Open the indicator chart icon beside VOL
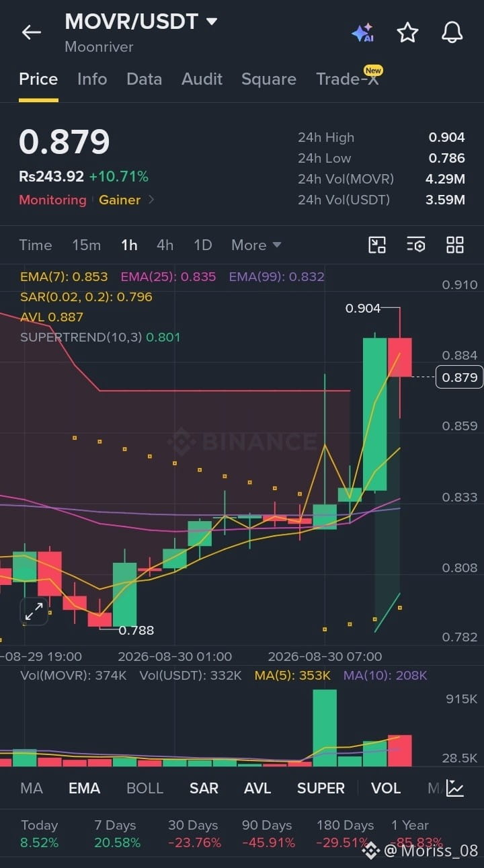 455,788
